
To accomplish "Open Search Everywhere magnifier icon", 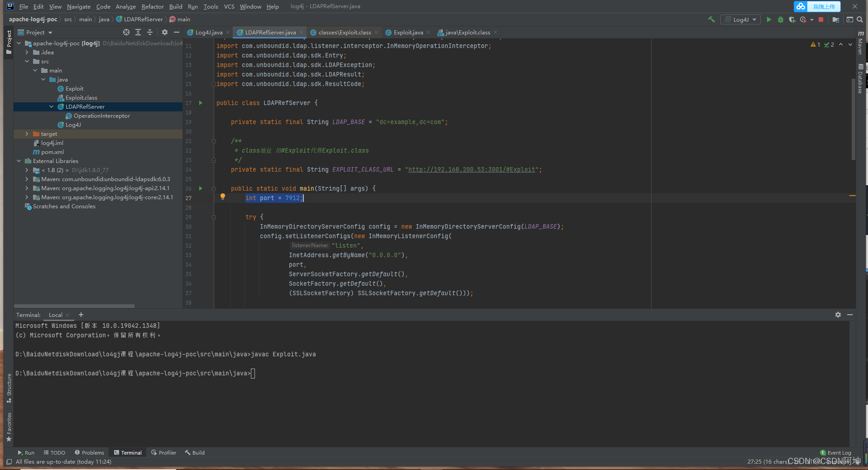I will click(860, 19).
